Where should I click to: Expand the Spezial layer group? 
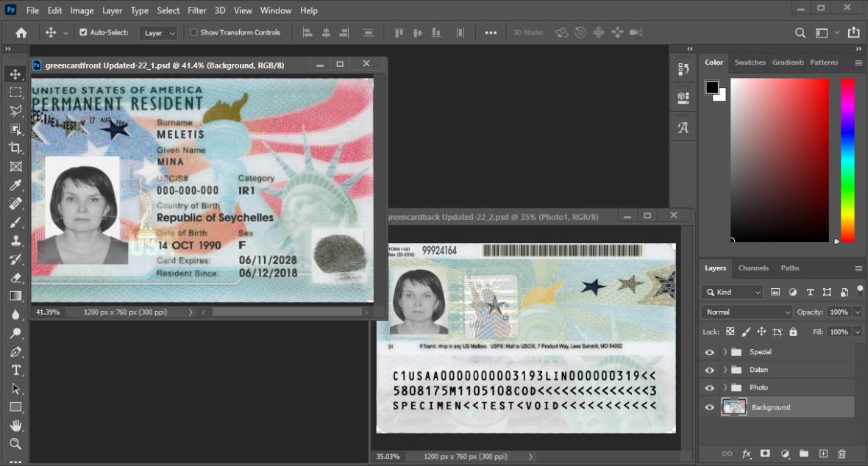pos(724,351)
